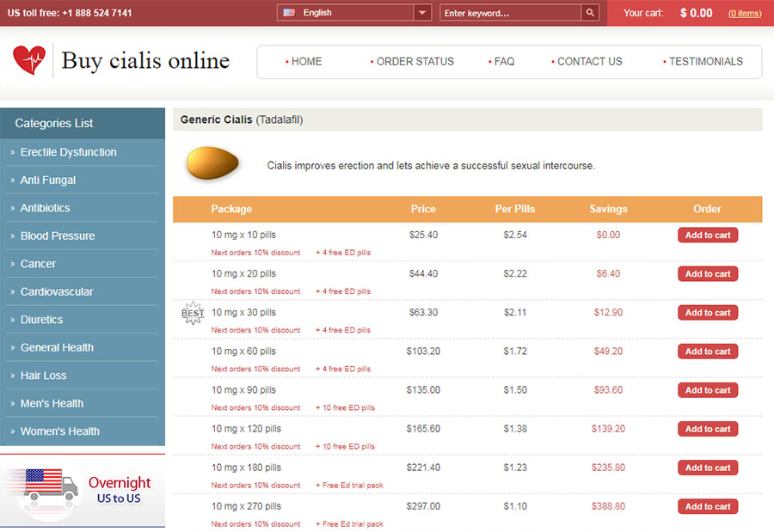
Task: Add 10 mg x 10 pills to cart
Action: [708, 235]
